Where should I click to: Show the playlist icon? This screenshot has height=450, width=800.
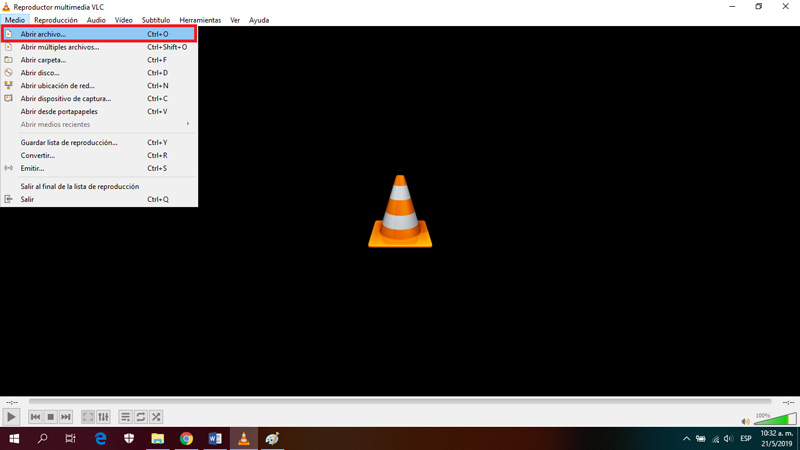125,417
